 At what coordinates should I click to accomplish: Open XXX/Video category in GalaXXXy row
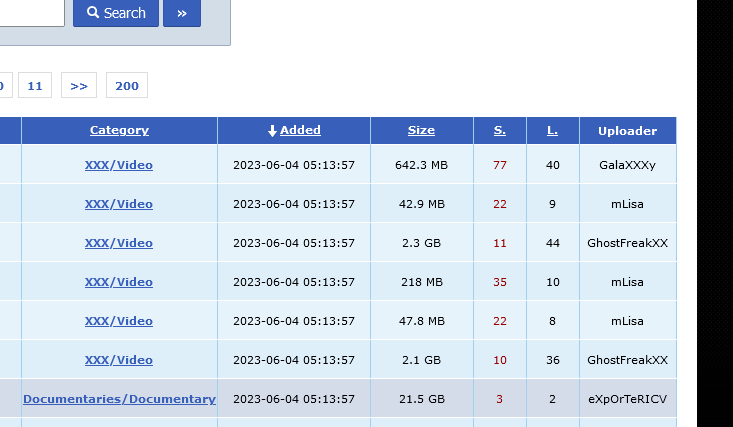(119, 165)
